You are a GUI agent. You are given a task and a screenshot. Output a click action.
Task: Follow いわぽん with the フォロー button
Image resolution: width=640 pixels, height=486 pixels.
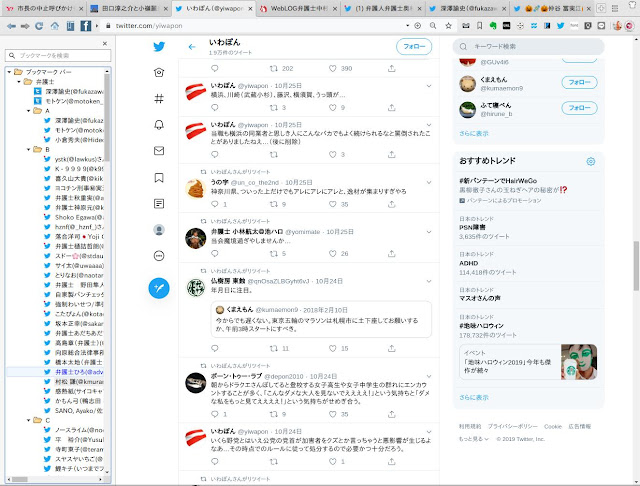[x=414, y=47]
